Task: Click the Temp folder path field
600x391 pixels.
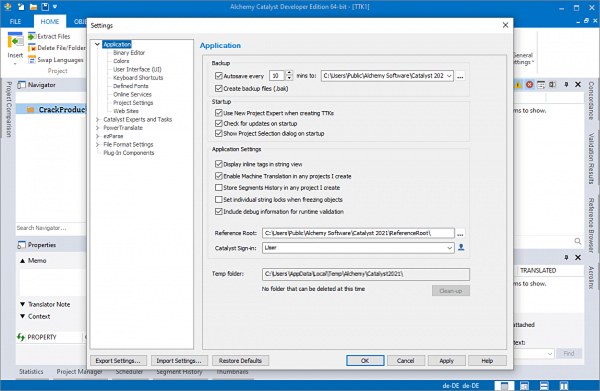Action: click(x=366, y=274)
